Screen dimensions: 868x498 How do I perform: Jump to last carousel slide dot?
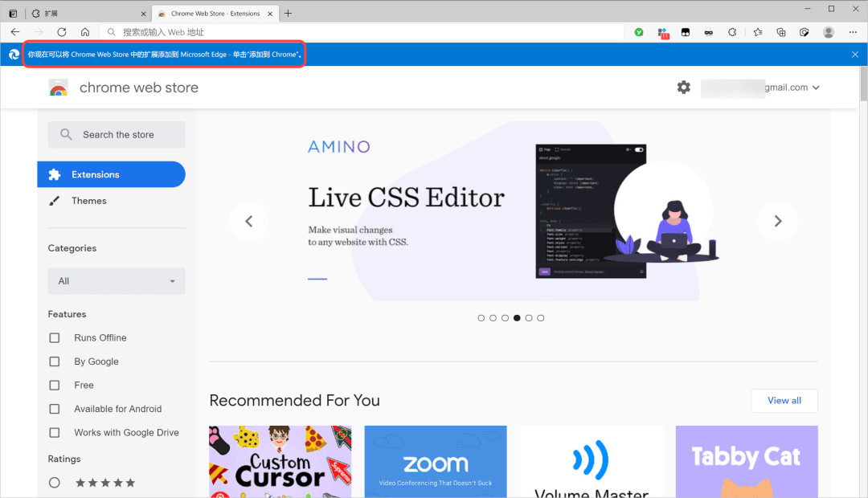pos(541,318)
